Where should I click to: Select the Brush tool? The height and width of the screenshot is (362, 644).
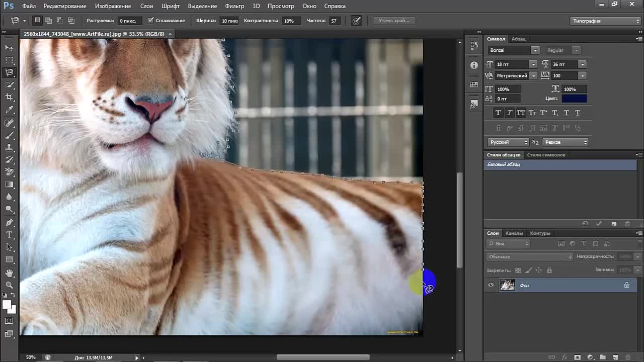tap(9, 136)
